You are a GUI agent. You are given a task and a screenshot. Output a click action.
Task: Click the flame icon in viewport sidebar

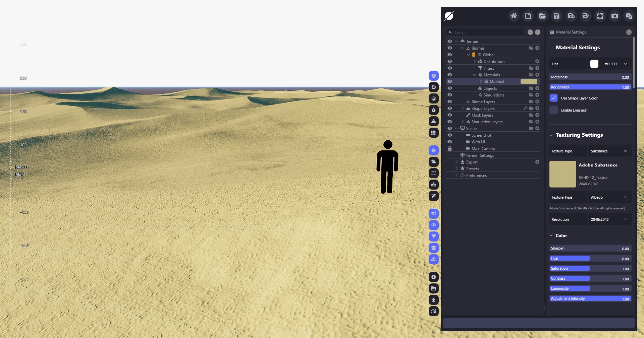click(434, 110)
